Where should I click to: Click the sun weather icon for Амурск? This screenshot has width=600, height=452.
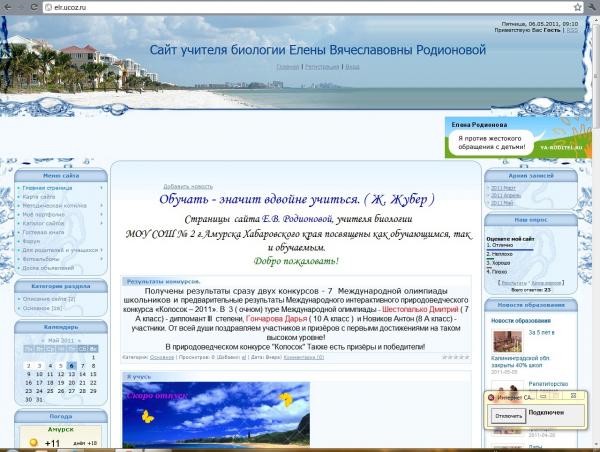[x=34, y=442]
